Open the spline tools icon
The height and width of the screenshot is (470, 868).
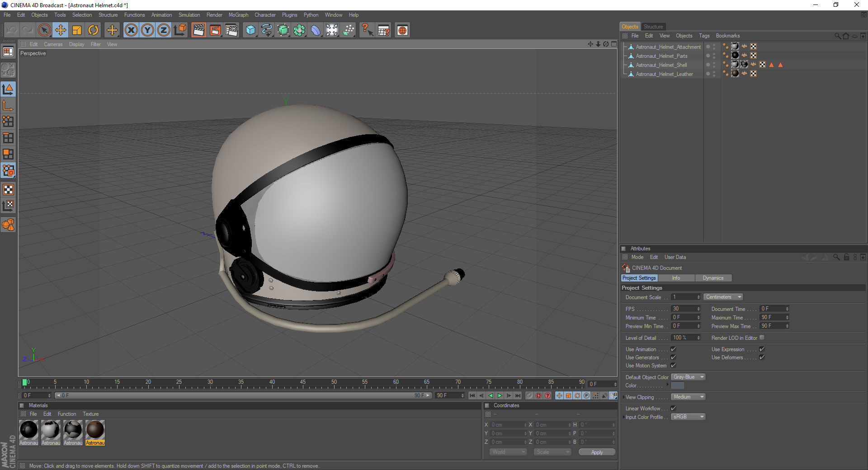click(267, 30)
